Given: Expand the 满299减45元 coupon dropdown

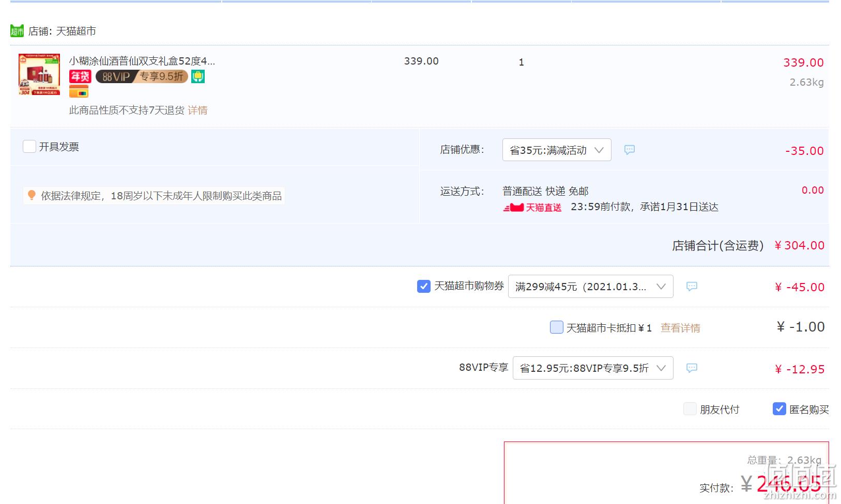Looking at the screenshot, I should click(591, 287).
